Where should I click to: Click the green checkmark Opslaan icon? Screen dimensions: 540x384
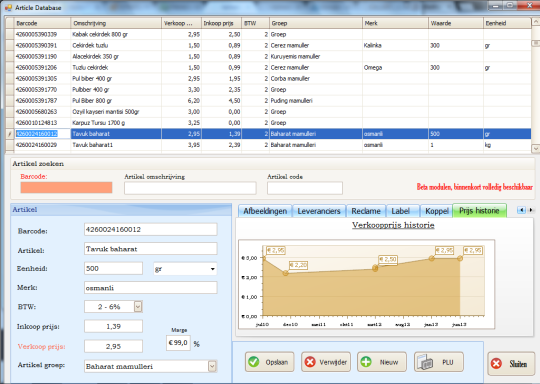pyautogui.click(x=254, y=362)
